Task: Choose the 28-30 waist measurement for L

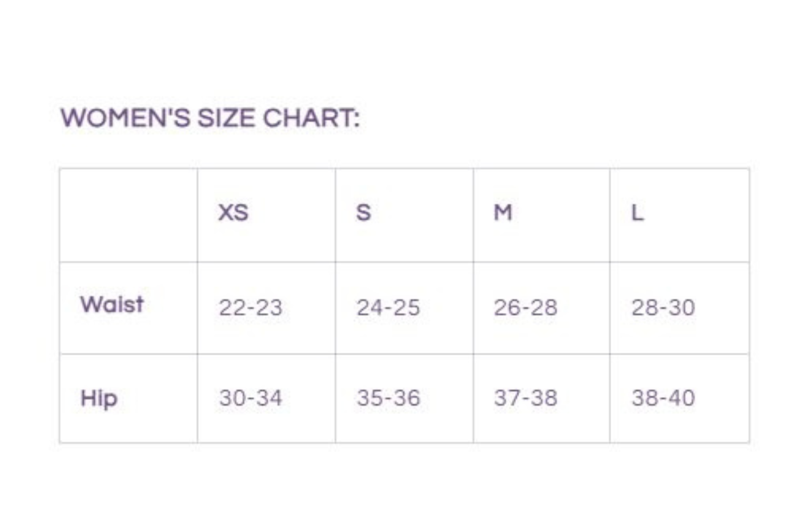Action: coord(663,307)
